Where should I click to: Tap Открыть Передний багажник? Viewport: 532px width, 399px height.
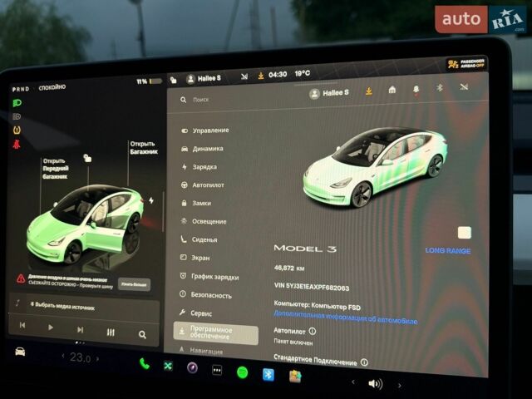[55, 169]
